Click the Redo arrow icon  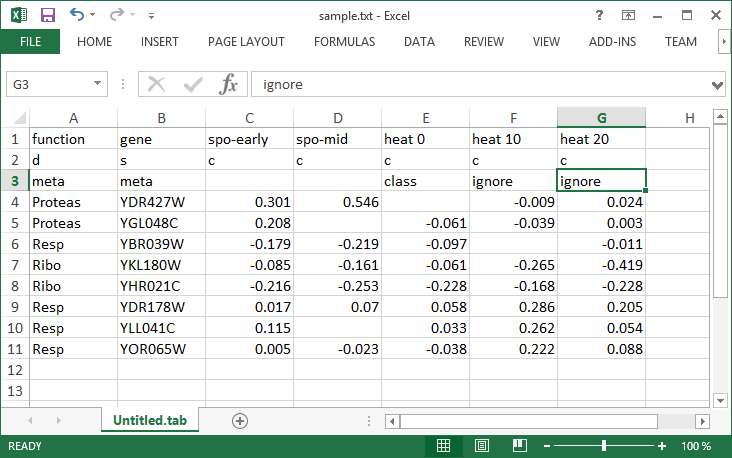pos(116,15)
